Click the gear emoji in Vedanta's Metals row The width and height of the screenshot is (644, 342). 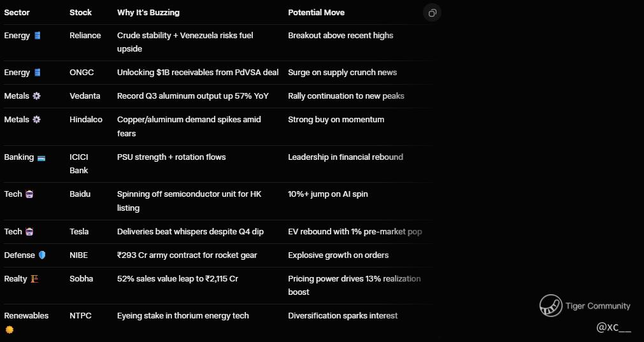(36, 96)
